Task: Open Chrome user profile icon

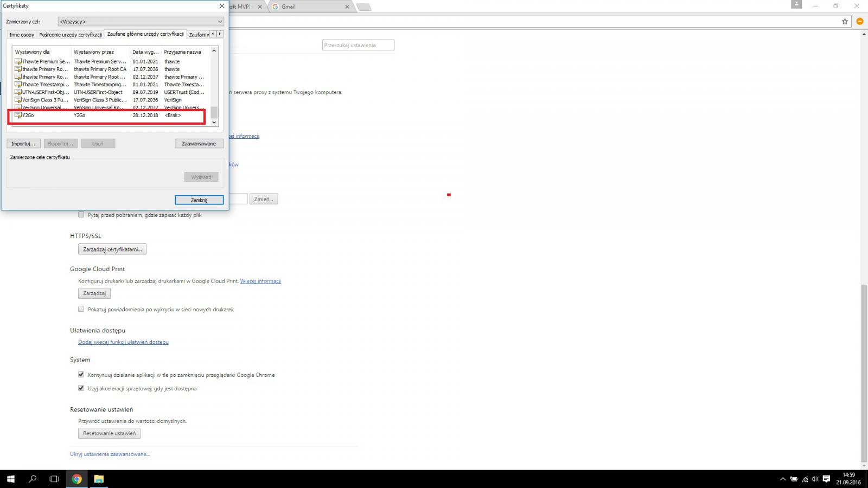Action: tap(796, 4)
